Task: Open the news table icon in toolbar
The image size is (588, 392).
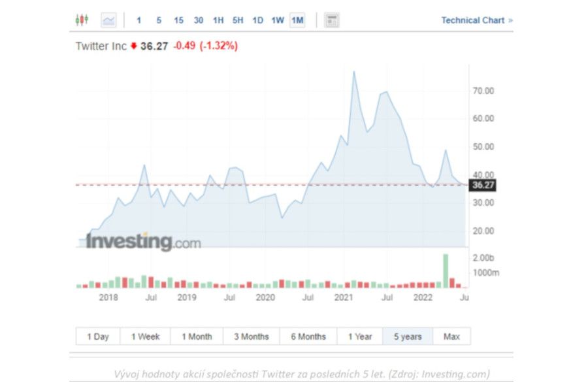Action: click(332, 20)
